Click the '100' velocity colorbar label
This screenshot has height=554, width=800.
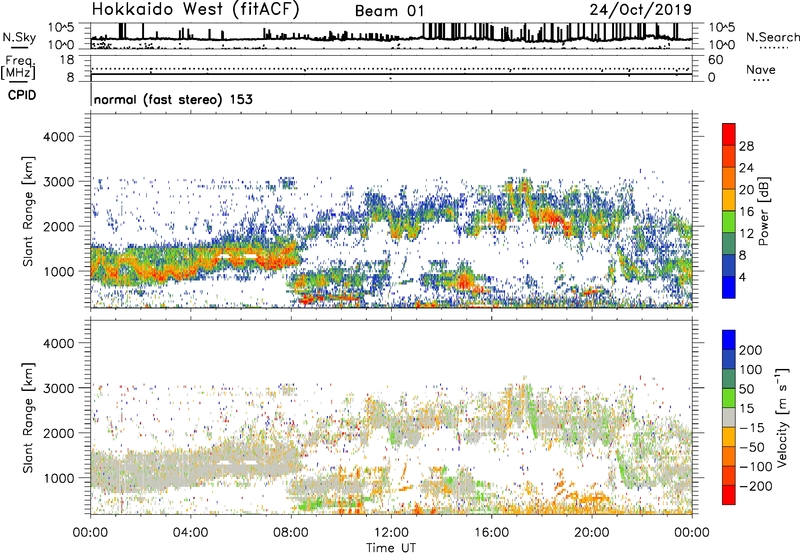pyautogui.click(x=751, y=370)
